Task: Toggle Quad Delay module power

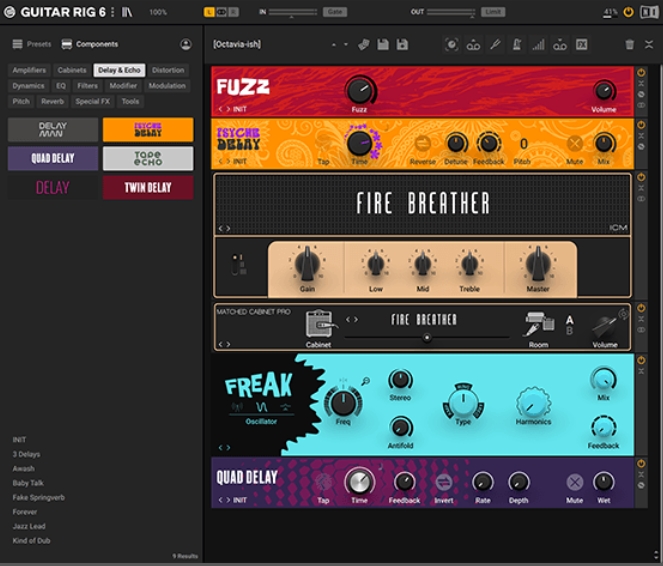Action: coord(641,464)
